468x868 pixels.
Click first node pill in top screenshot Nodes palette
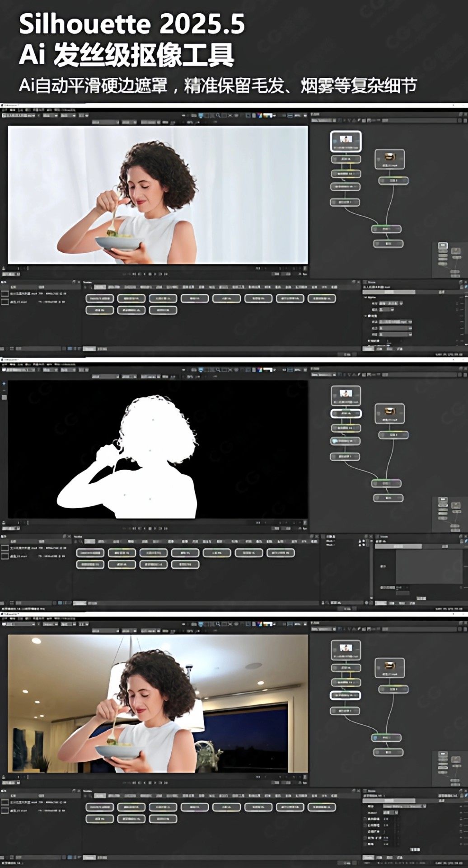99,298
